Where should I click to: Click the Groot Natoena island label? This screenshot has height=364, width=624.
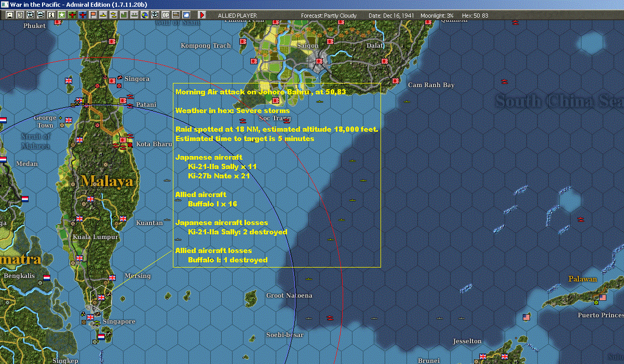pos(289,296)
